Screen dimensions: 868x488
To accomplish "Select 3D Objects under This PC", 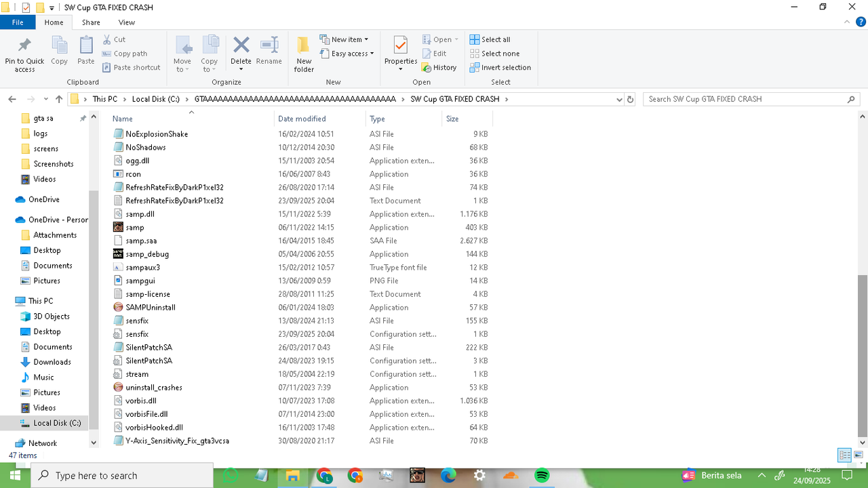I will (x=52, y=317).
